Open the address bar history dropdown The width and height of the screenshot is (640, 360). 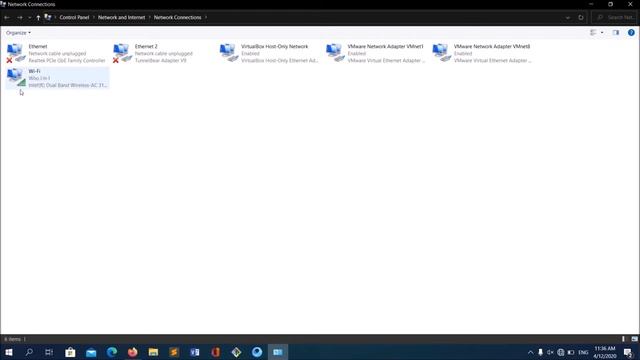(568, 18)
